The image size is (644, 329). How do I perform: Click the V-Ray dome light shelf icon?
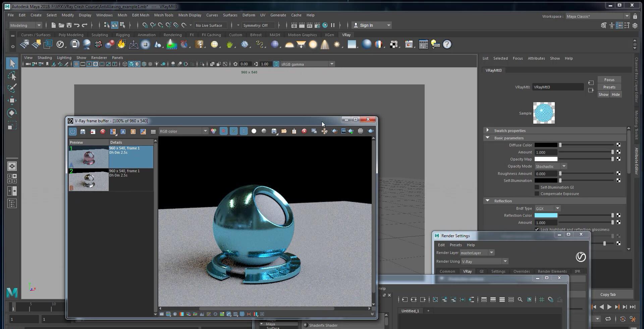(289, 44)
